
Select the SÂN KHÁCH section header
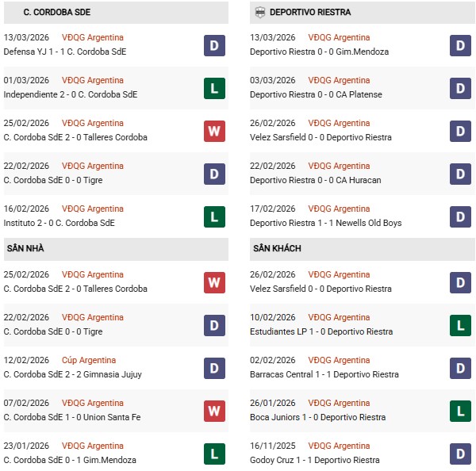[x=278, y=248]
